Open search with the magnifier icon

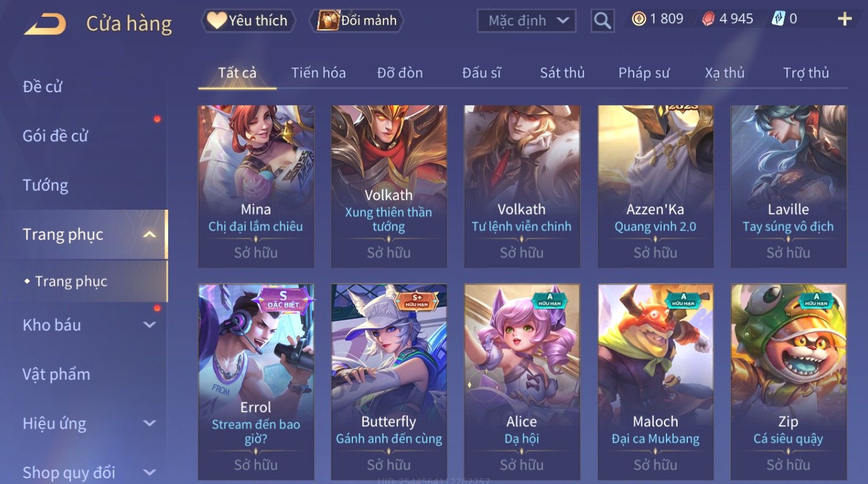602,21
